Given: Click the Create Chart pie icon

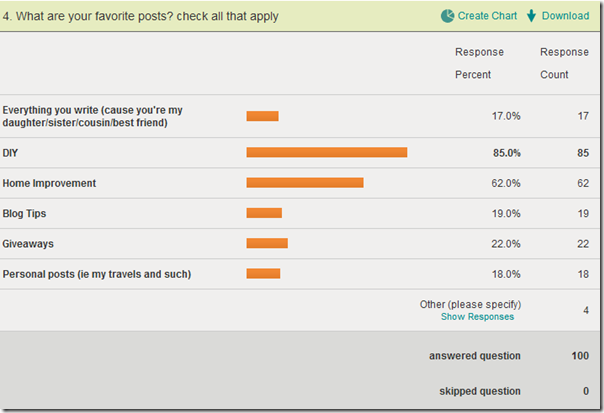Looking at the screenshot, I should [447, 16].
